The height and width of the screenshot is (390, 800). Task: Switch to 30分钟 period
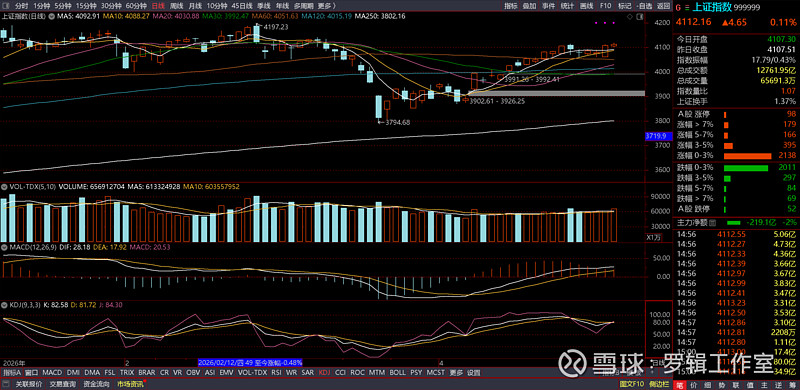point(111,6)
